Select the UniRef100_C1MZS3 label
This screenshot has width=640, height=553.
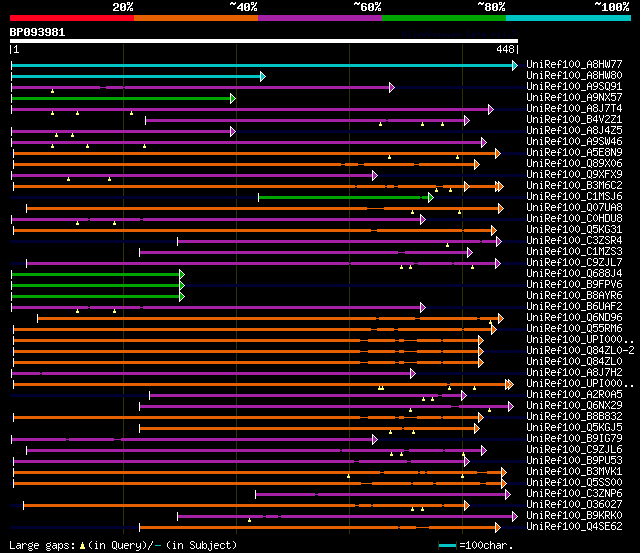click(x=574, y=252)
